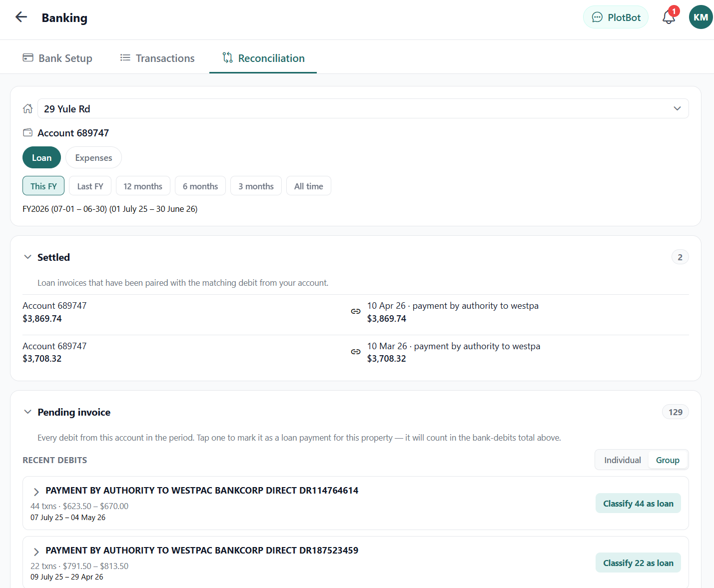Click the 07 July 25 – 04 May 26 date range
Screen dimensions: 714x588
[x=68, y=518]
